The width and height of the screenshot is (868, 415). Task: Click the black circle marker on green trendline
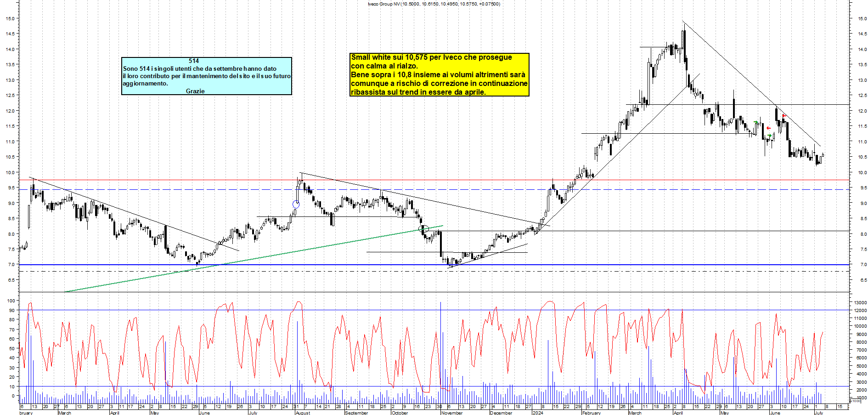(424, 228)
